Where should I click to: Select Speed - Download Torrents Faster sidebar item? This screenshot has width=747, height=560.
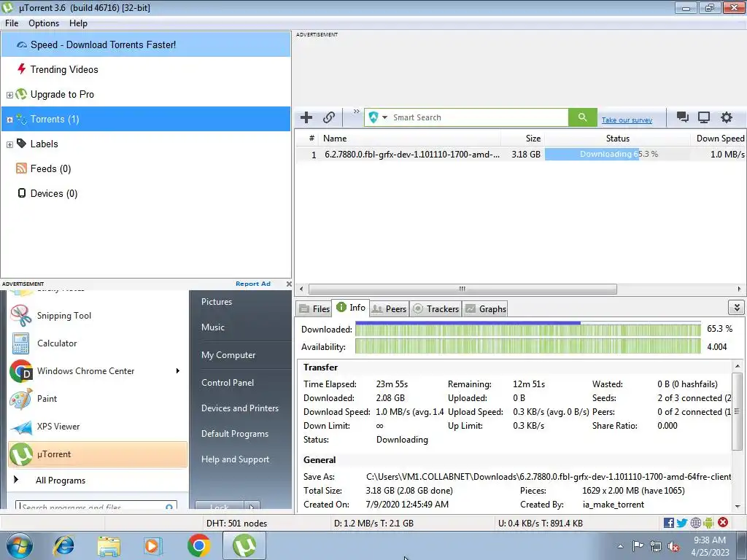point(146,44)
